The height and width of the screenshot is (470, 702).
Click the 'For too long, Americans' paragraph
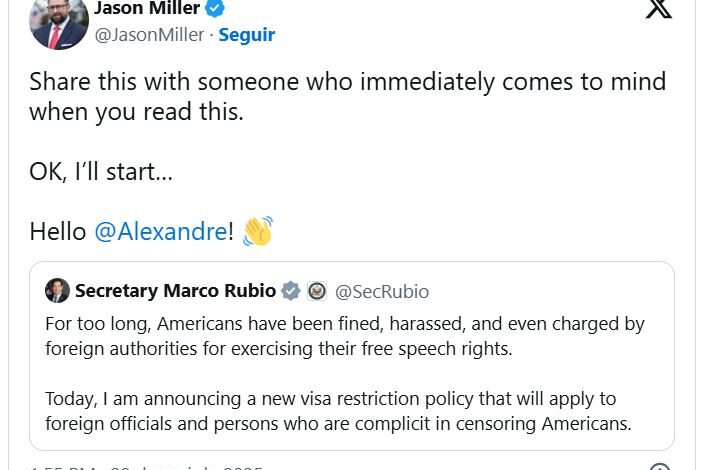(345, 336)
